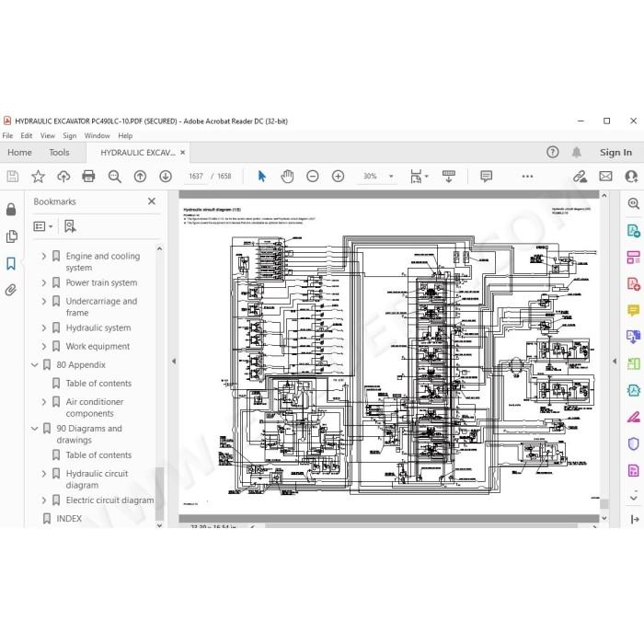Zoom in with plus icon
The image size is (644, 644).
338,177
